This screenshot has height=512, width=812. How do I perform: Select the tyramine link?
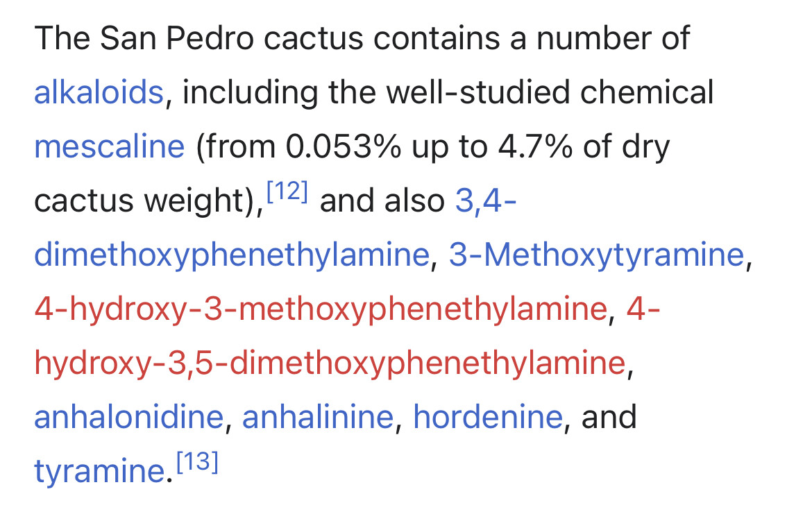click(x=99, y=471)
